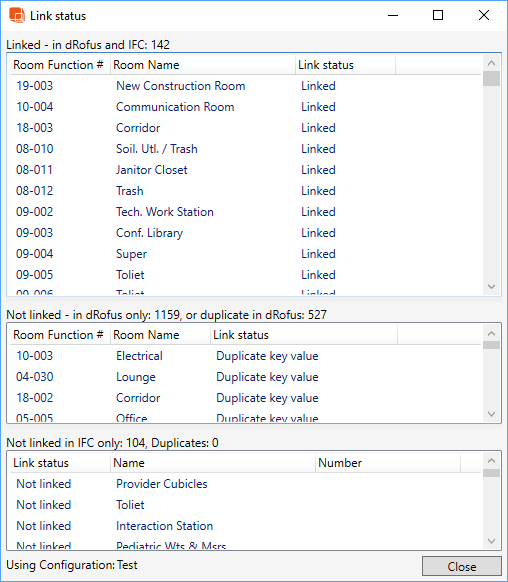Sort Linked list by Room Name header
Image resolution: width=508 pixels, height=582 pixels.
tap(203, 65)
